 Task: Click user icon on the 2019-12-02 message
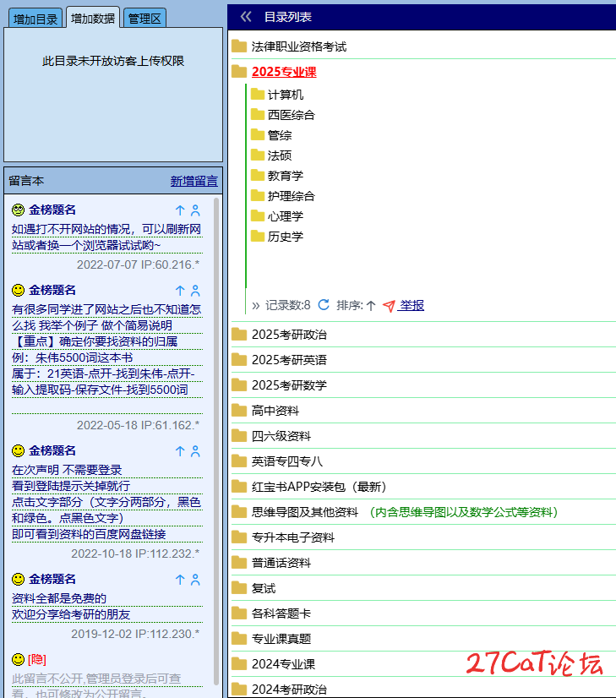click(195, 580)
